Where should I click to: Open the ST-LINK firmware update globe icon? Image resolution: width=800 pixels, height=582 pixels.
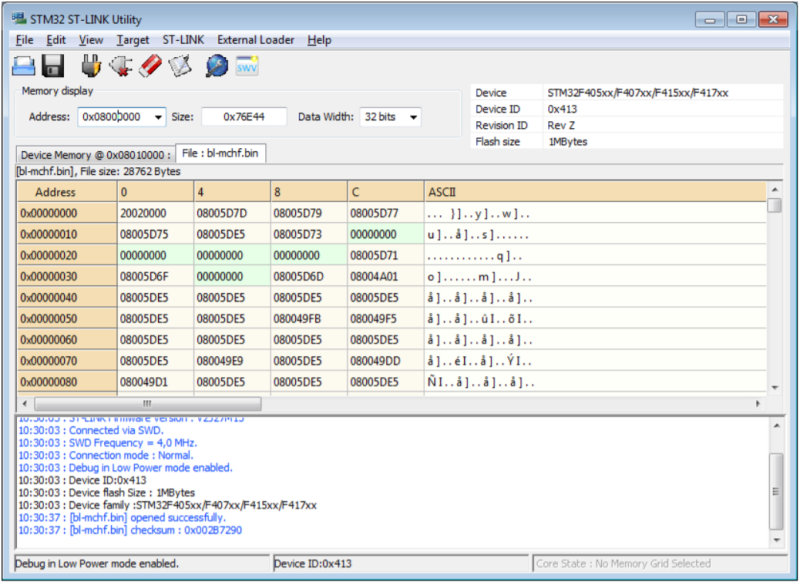216,66
